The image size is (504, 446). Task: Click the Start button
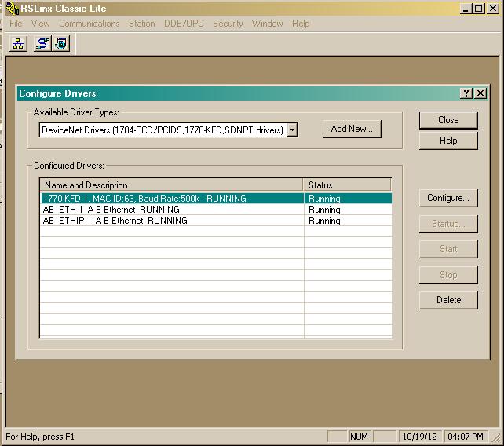pyautogui.click(x=448, y=249)
